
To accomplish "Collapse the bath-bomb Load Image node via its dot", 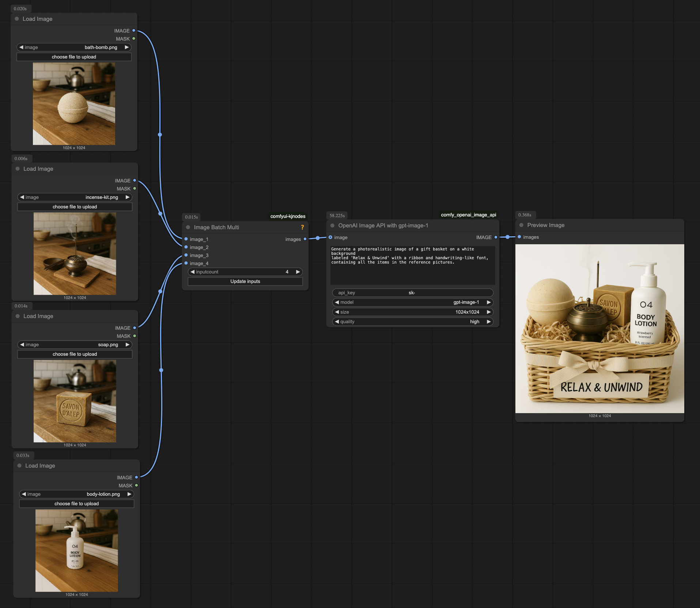I will click(x=17, y=19).
